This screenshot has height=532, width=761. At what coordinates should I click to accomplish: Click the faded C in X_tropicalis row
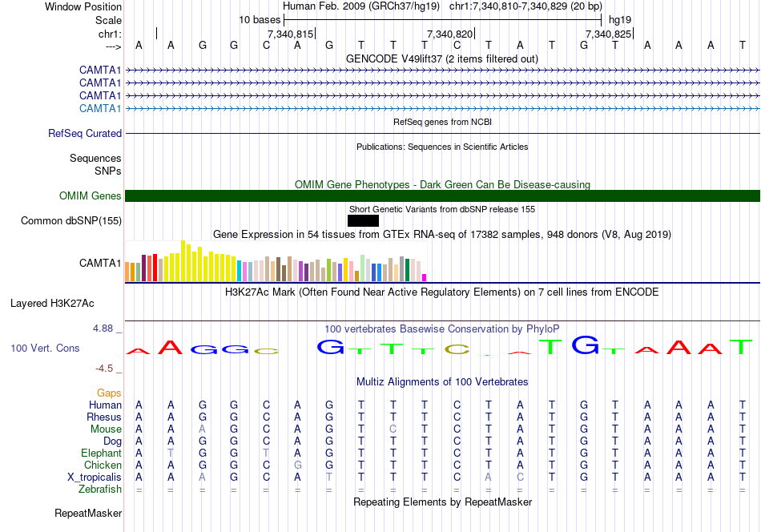(520, 478)
